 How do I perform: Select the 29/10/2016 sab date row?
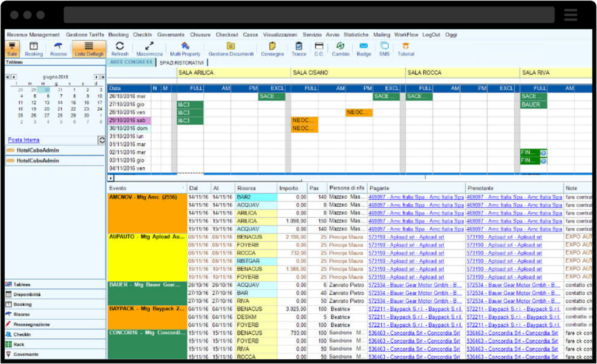click(x=129, y=121)
